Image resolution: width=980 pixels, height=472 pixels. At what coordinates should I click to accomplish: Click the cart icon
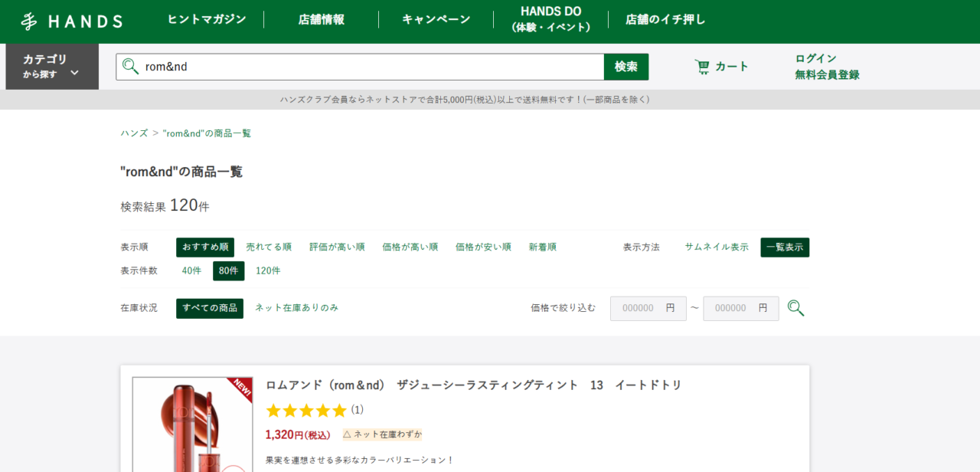pyautogui.click(x=702, y=67)
